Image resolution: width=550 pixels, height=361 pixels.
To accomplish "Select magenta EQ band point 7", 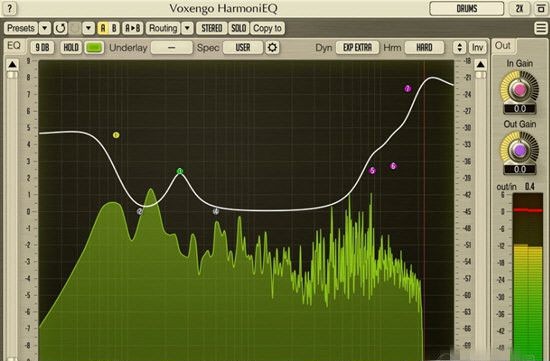I will pyautogui.click(x=407, y=89).
